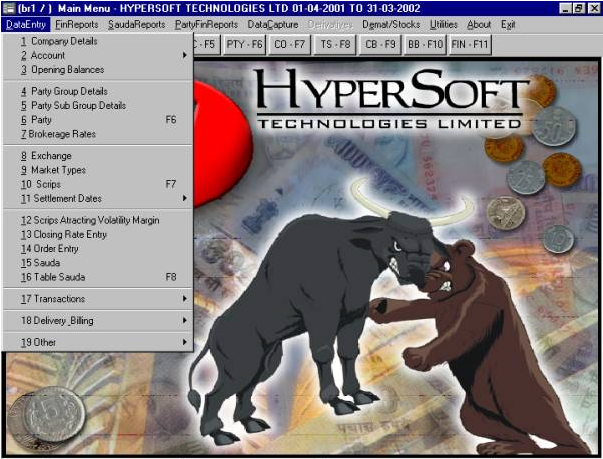Image resolution: width=603 pixels, height=459 pixels.
Task: Open 12 Scrips Atracting Volatility Margin
Action: point(98,220)
